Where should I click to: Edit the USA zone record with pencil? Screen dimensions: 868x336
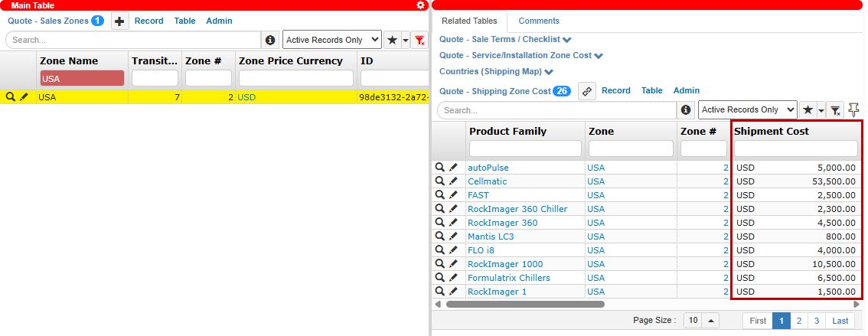(x=24, y=97)
